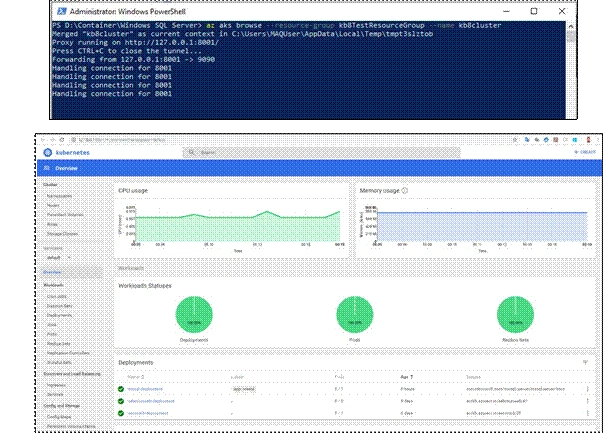The height and width of the screenshot is (441, 610).
Task: Open Services in the sidebar
Action: click(55, 394)
